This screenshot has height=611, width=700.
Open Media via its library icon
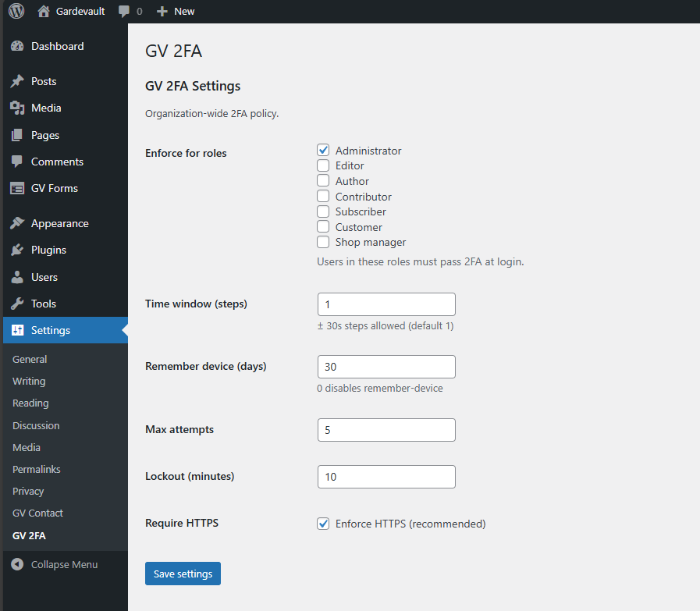pyautogui.click(x=17, y=108)
